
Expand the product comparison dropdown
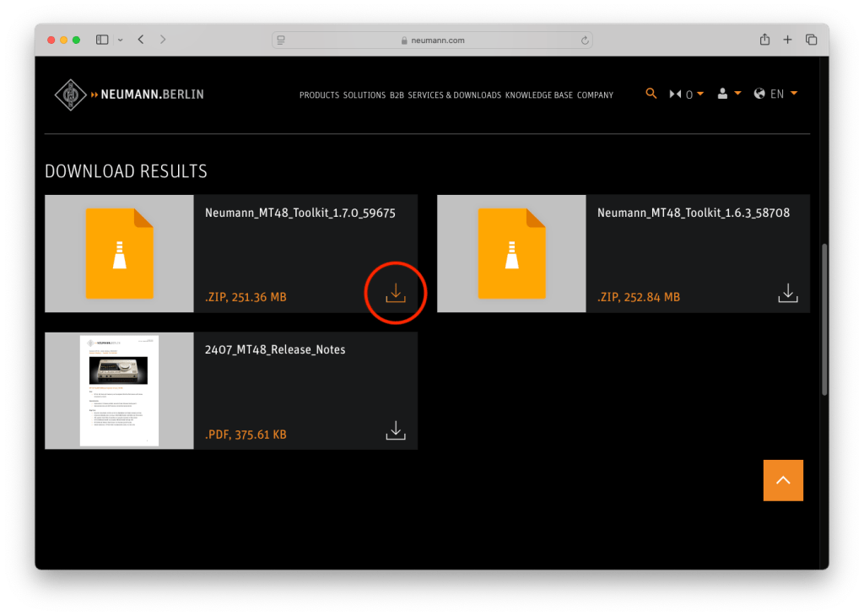tap(687, 95)
